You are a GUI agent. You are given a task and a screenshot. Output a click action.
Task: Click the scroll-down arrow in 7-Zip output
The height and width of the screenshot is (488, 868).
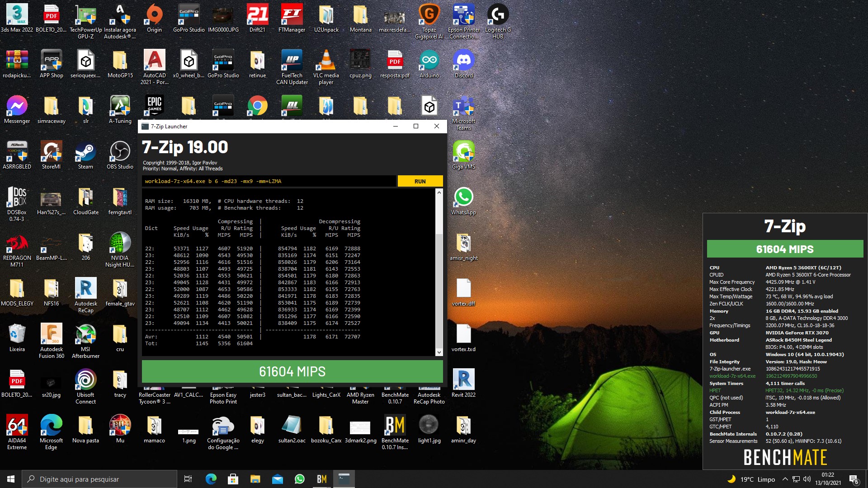(x=439, y=352)
